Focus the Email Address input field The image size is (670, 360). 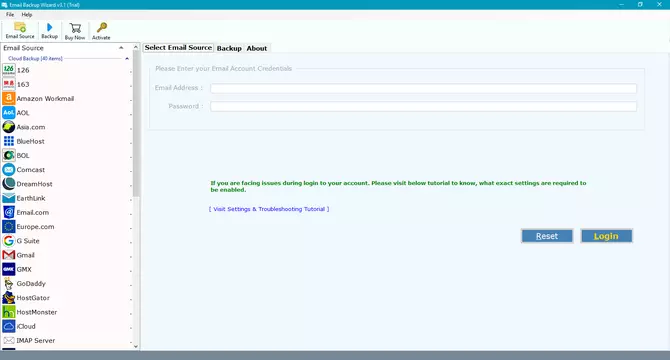point(423,88)
